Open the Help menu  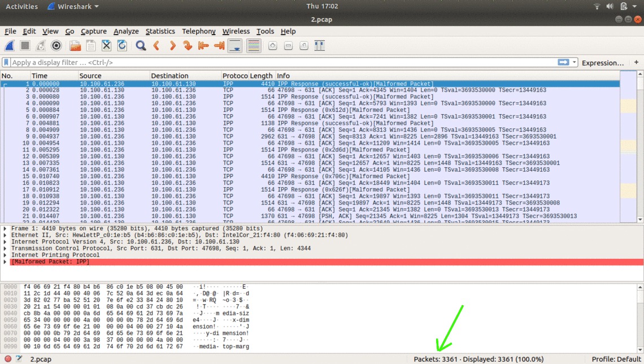[x=288, y=31]
